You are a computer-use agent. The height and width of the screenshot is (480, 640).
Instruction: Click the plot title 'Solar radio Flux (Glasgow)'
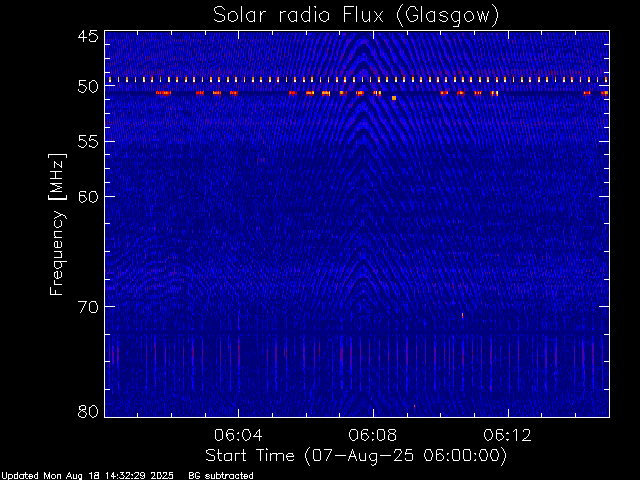(x=356, y=16)
